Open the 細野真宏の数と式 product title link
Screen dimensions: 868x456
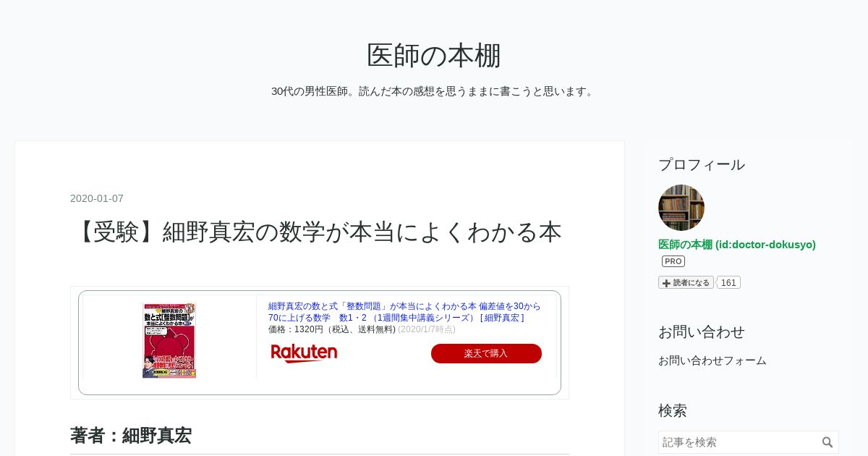404,312
